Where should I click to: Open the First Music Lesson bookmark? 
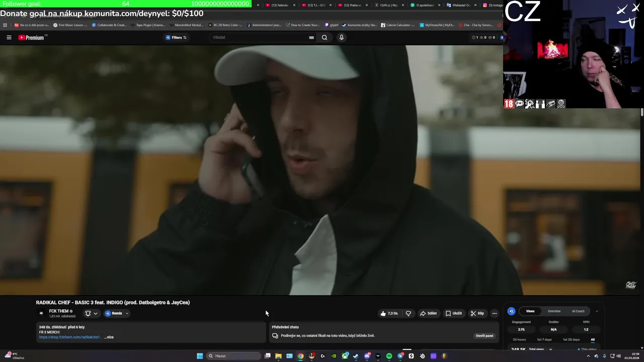point(70,25)
